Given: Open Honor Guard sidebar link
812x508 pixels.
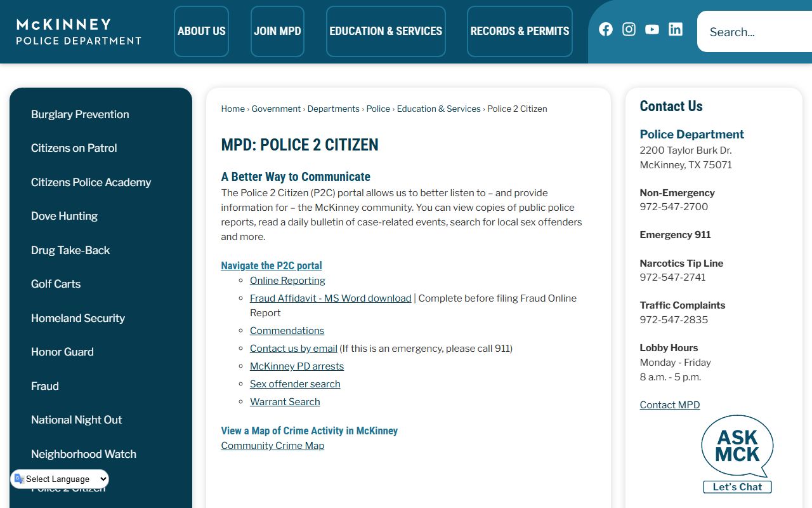Looking at the screenshot, I should [62, 352].
